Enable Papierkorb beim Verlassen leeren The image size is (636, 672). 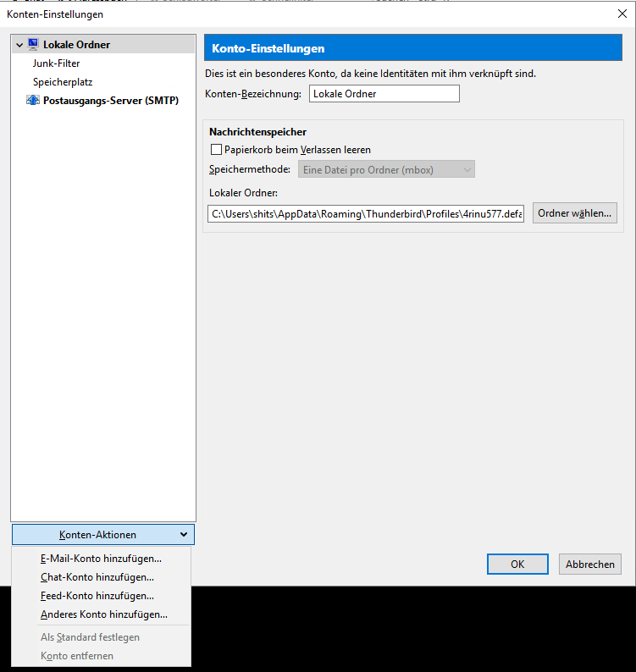[x=216, y=150]
